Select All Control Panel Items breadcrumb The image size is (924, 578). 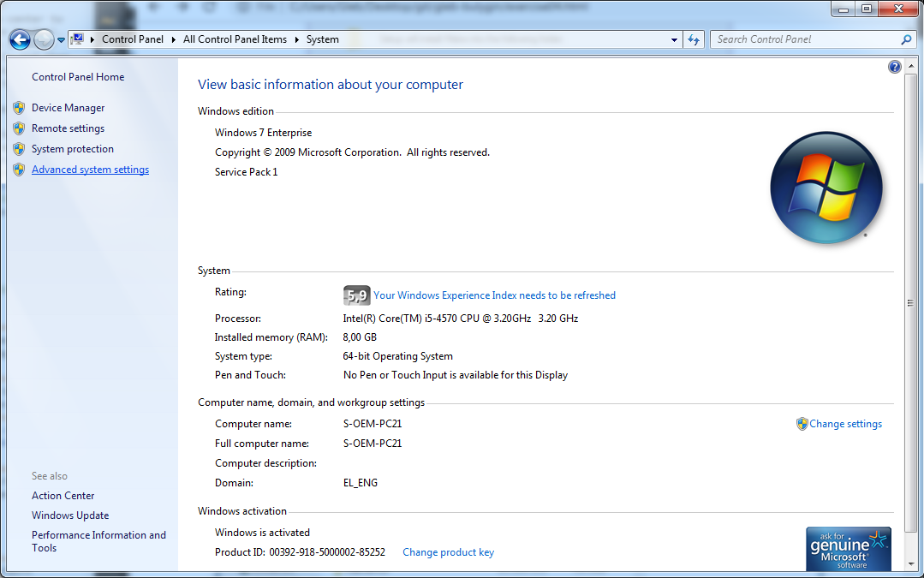235,39
